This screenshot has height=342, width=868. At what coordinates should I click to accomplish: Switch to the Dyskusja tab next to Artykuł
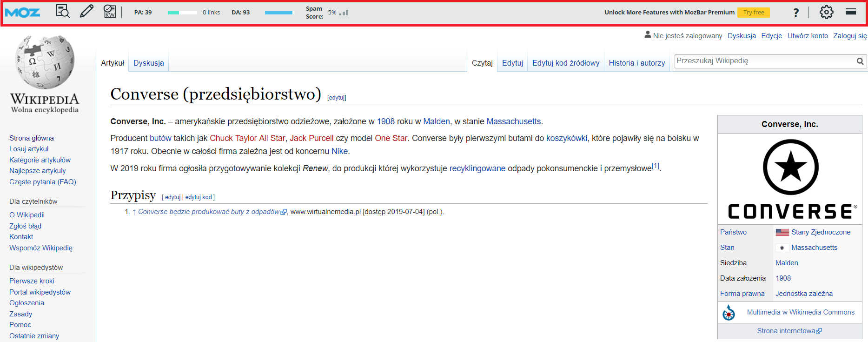click(x=149, y=63)
